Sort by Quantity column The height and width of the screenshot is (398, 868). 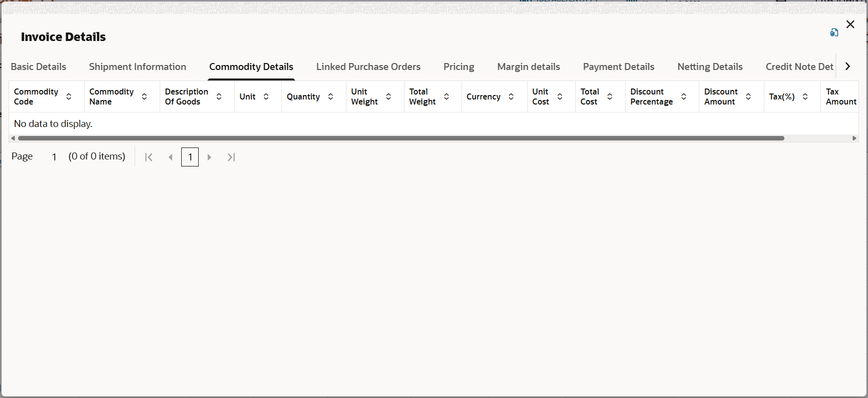(331, 96)
